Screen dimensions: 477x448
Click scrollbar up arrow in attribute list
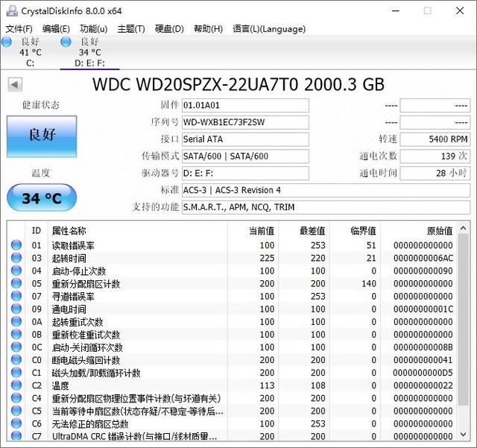pos(463,228)
